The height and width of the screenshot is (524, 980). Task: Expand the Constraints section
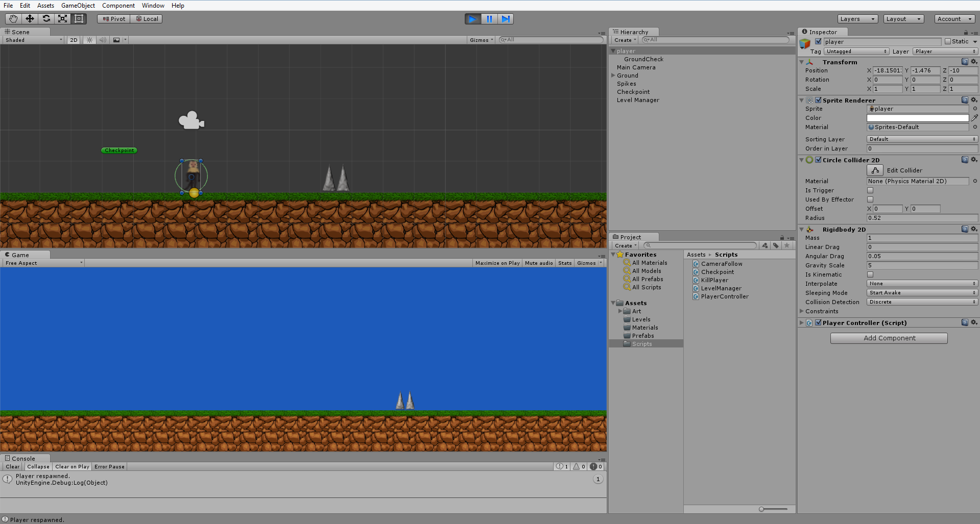(x=802, y=311)
